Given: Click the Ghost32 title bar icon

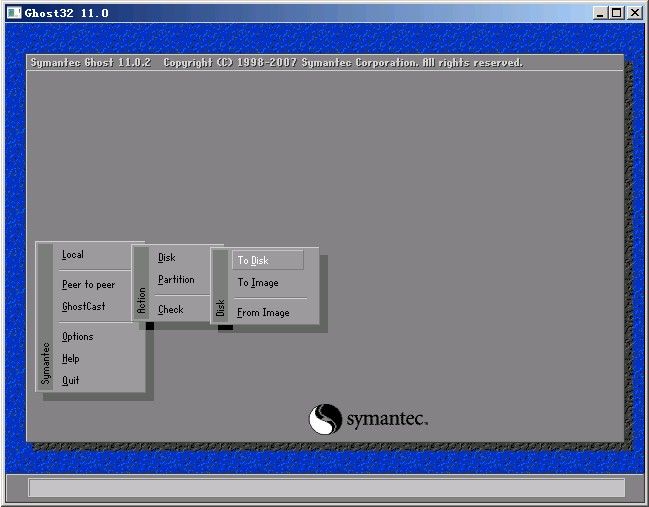Looking at the screenshot, I should (14, 13).
